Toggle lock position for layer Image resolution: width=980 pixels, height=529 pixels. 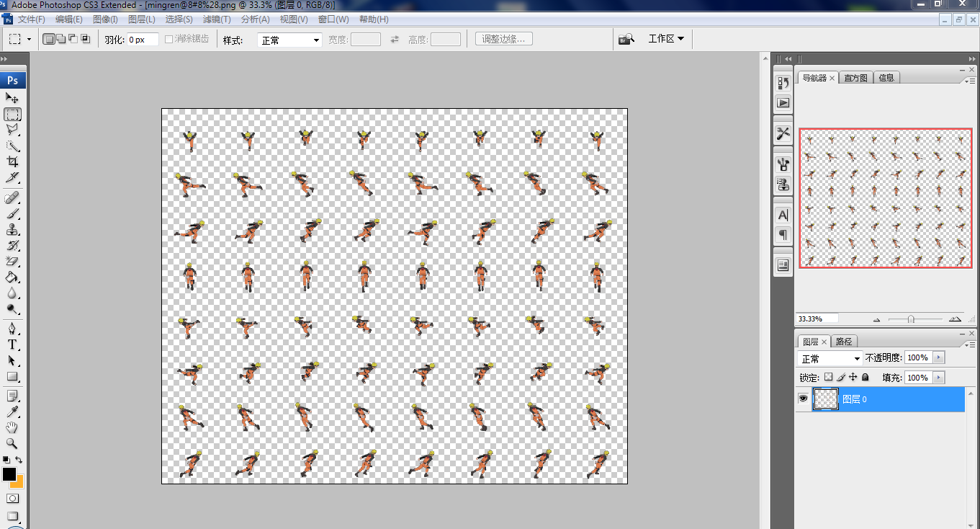tap(853, 377)
